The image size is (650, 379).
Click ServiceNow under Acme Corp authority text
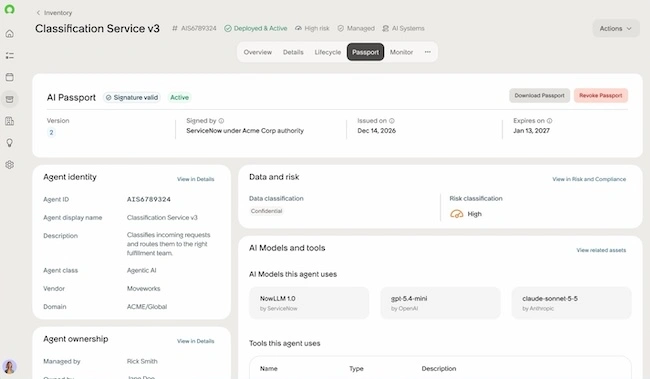click(x=245, y=131)
